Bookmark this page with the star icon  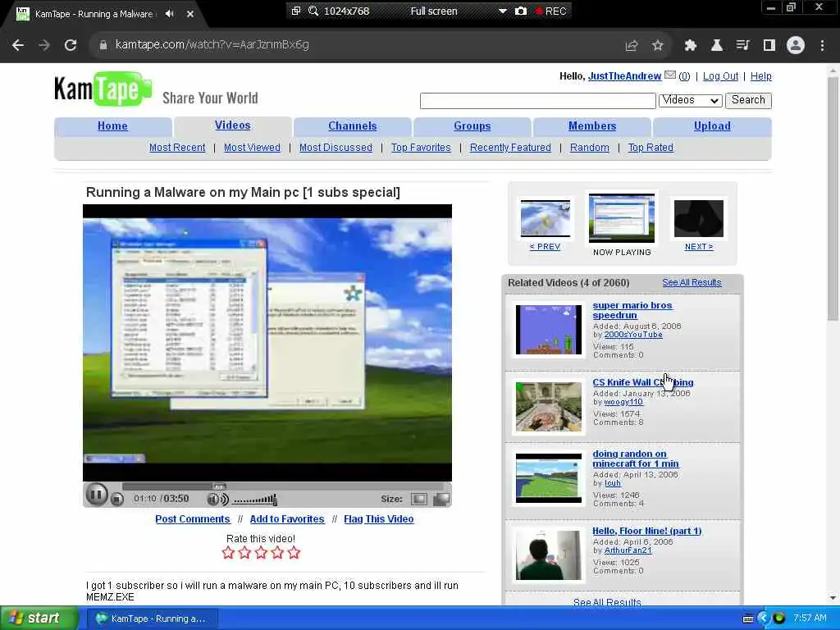658,46
